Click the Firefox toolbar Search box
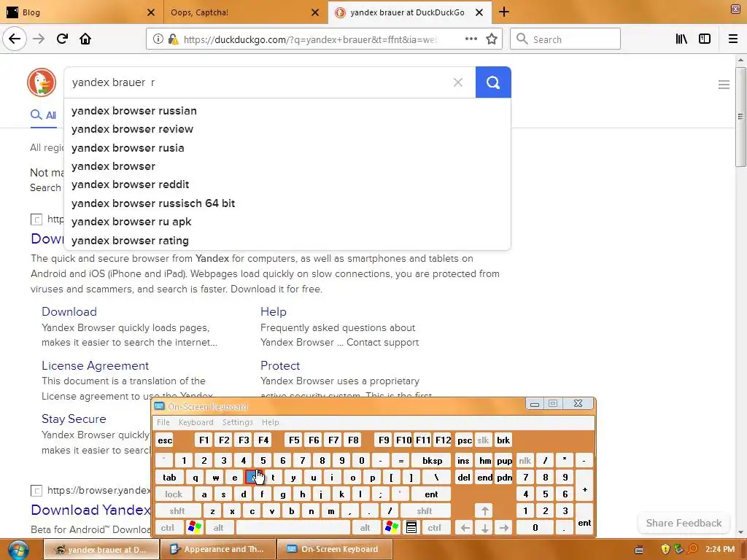Image resolution: width=747 pixels, height=560 pixels. 565,39
